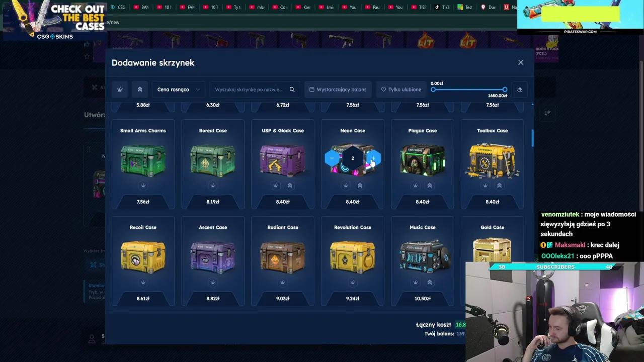Select the Revolution Case image
Screen dimensions: 644x362
tap(353, 257)
